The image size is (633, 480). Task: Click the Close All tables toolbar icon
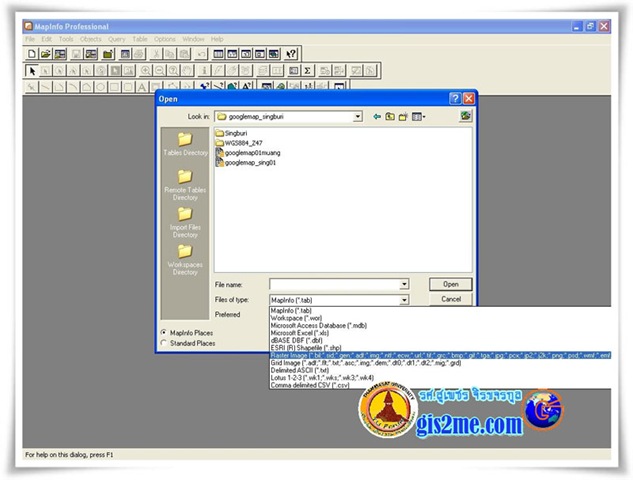click(108, 54)
